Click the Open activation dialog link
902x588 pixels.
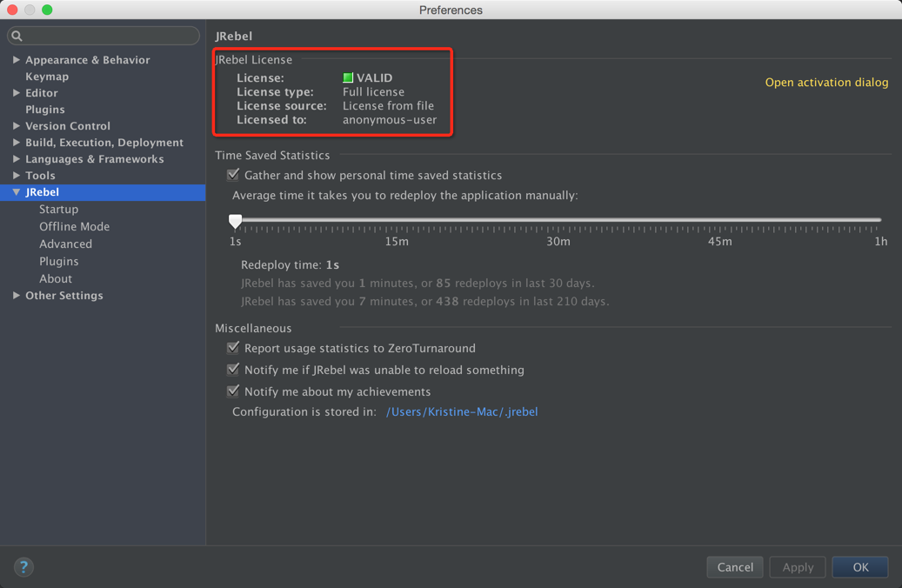[x=826, y=83]
